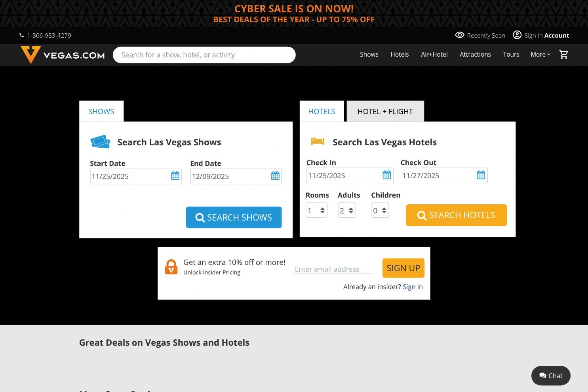Click the SEARCH SHOWS button

point(234,217)
